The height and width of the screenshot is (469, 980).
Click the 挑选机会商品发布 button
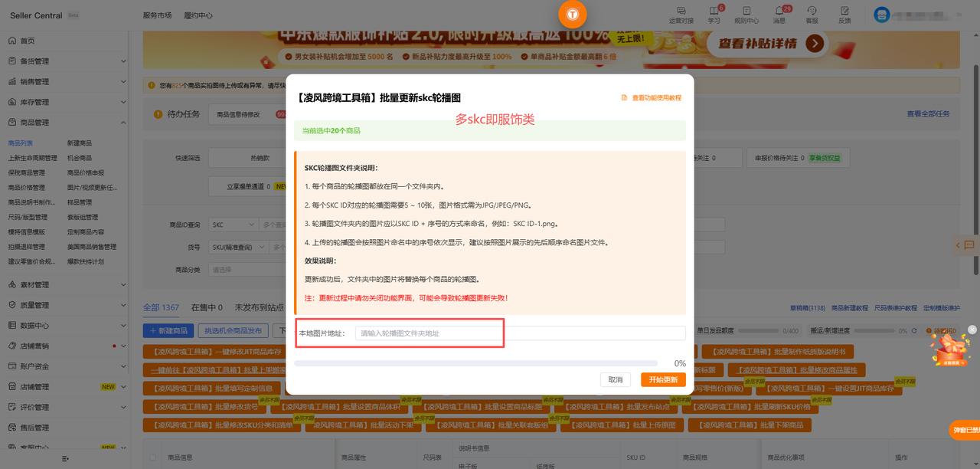pyautogui.click(x=233, y=330)
